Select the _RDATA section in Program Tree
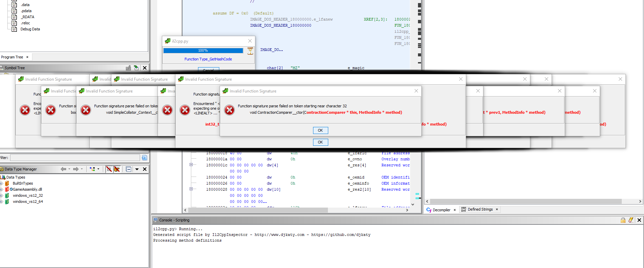644x268 pixels. tap(27, 17)
